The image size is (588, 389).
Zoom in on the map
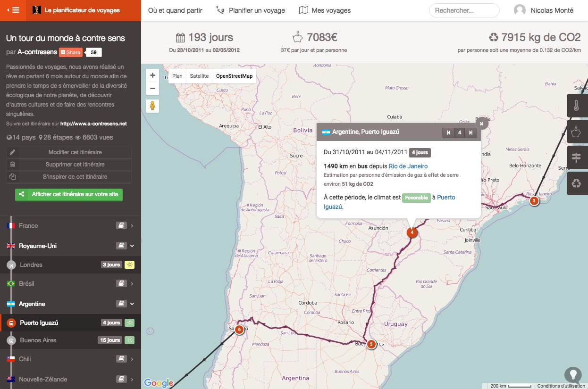152,75
